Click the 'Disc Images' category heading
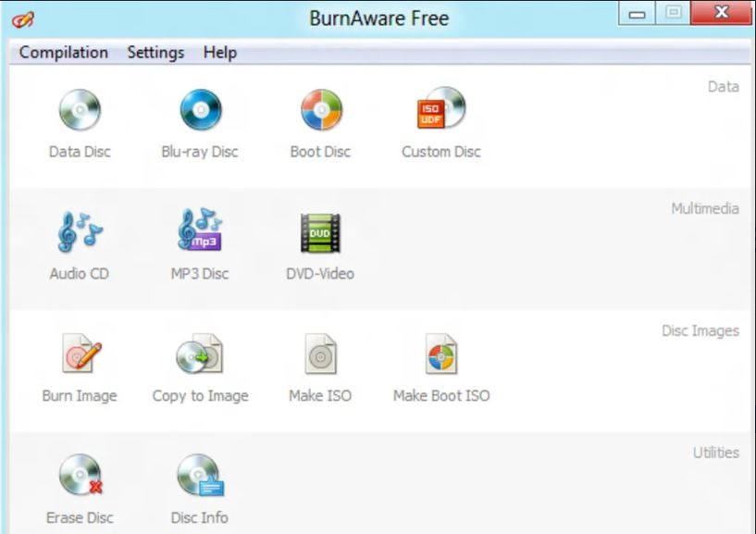Screen dimensions: 756x534 pyautogui.click(x=700, y=330)
